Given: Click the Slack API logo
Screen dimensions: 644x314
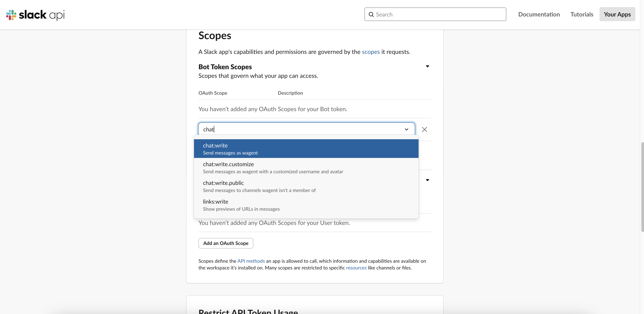Looking at the screenshot, I should pyautogui.click(x=35, y=15).
